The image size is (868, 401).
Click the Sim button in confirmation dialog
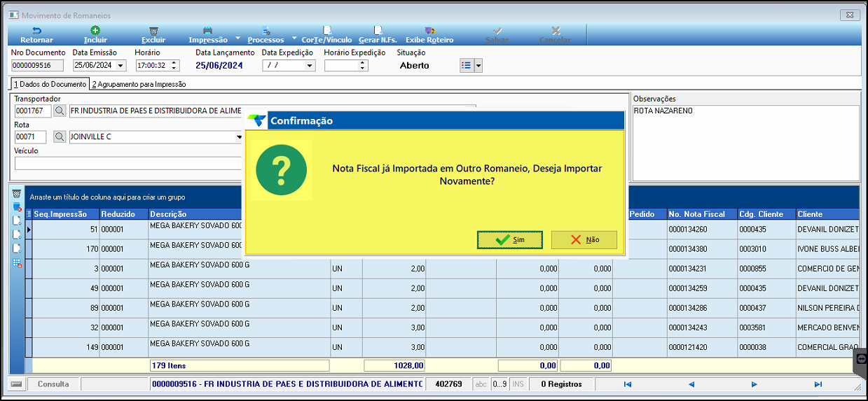510,239
